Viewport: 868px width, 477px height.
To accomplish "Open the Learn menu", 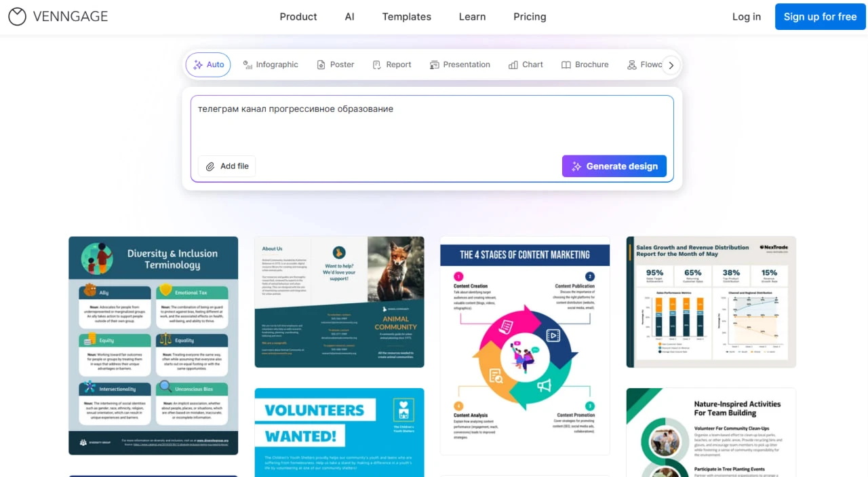I will coord(472,17).
